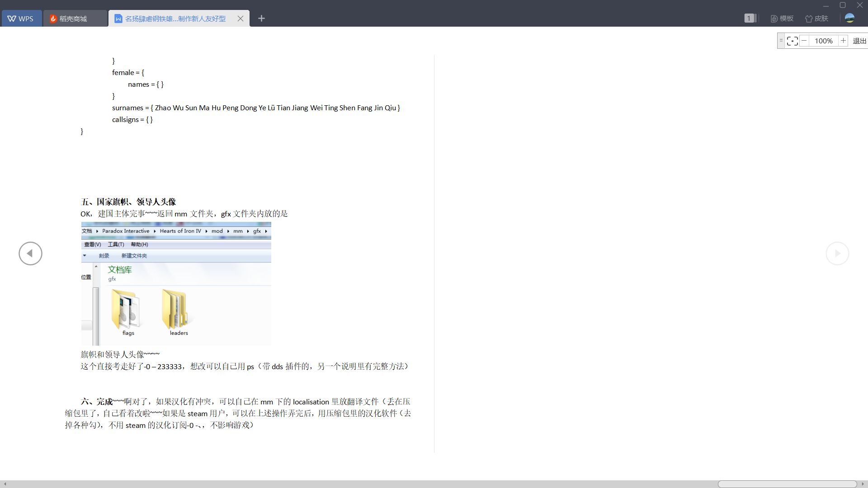
Task: Close the current document tab
Action: coord(241,19)
